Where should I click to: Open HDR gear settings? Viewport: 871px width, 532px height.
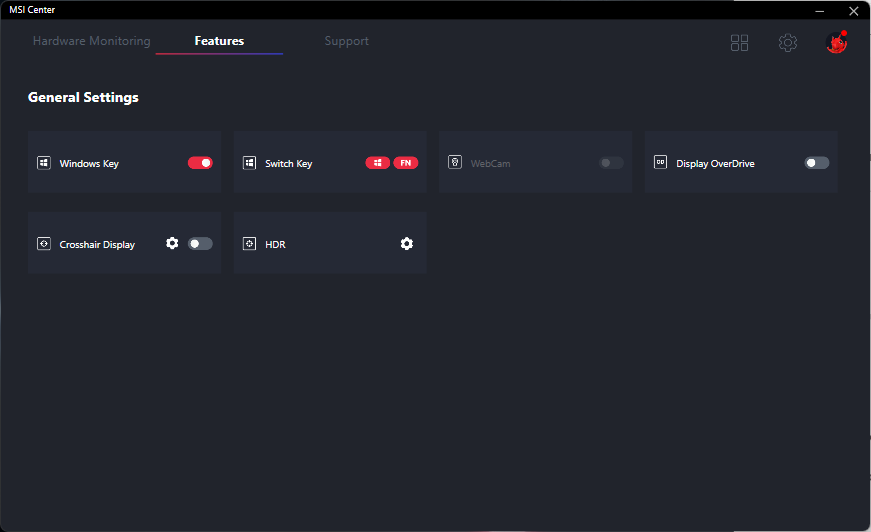[407, 244]
